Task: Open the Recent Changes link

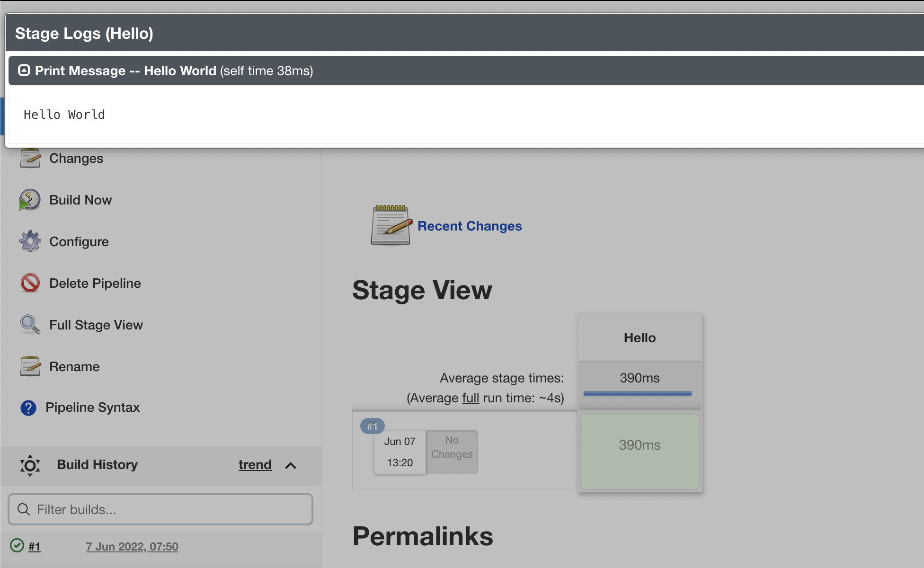Action: tap(469, 226)
